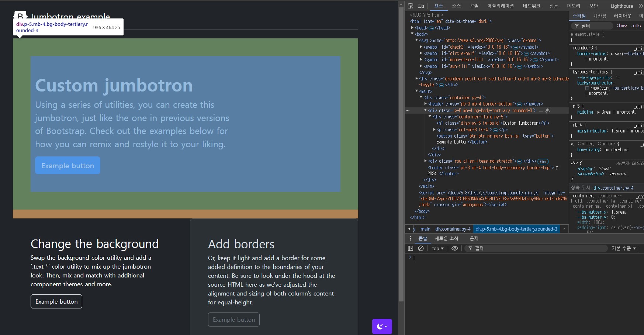This screenshot has height=335, width=644.
Task: Expand the symbol sun-fill node
Action: click(421, 66)
